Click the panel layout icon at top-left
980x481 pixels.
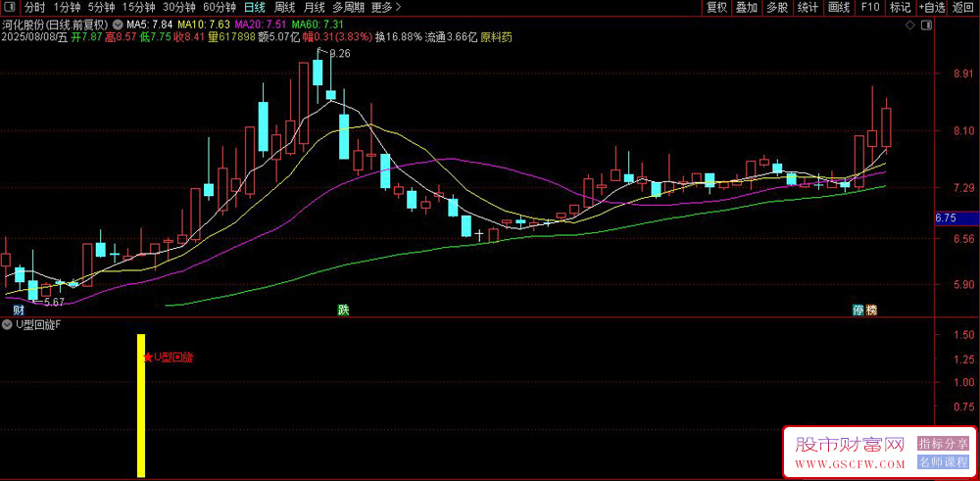coord(12,8)
